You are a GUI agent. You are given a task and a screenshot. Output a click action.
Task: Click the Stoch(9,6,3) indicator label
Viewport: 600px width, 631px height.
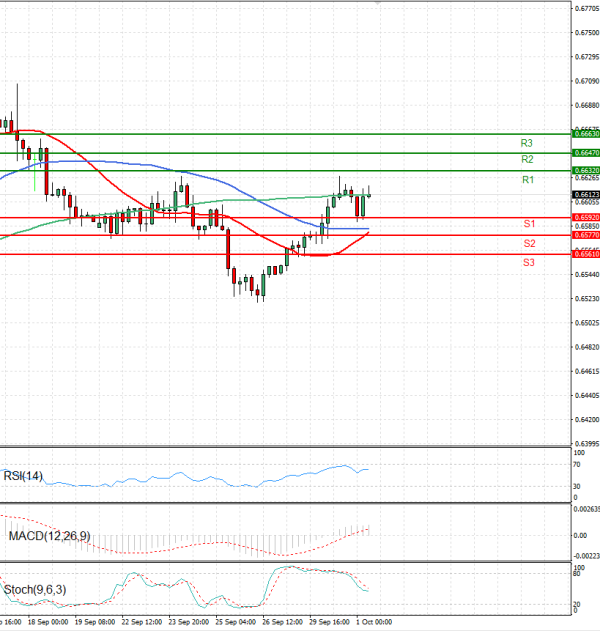tap(37, 589)
